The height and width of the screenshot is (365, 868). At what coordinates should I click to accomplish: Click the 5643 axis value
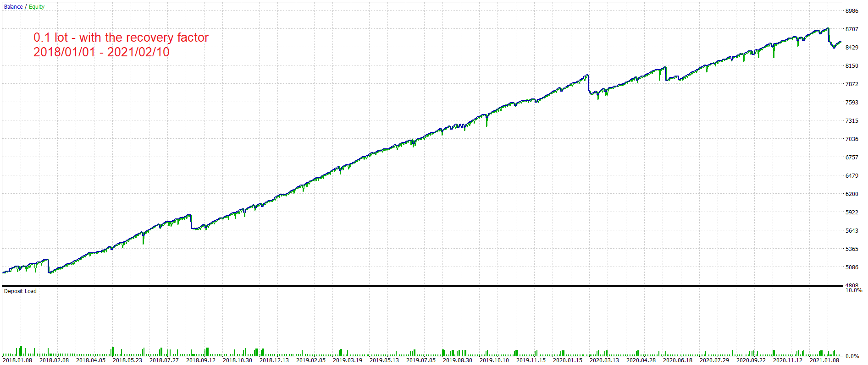(852, 231)
